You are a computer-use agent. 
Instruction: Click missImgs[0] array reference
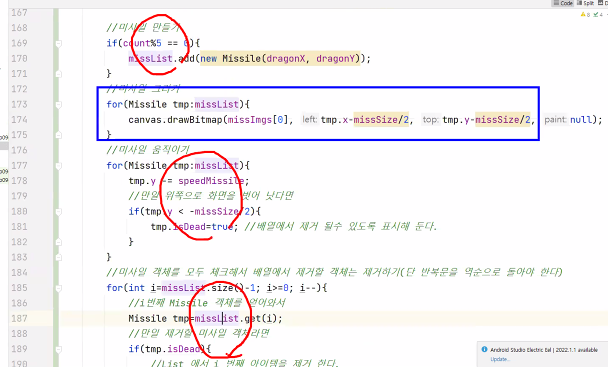(x=258, y=119)
